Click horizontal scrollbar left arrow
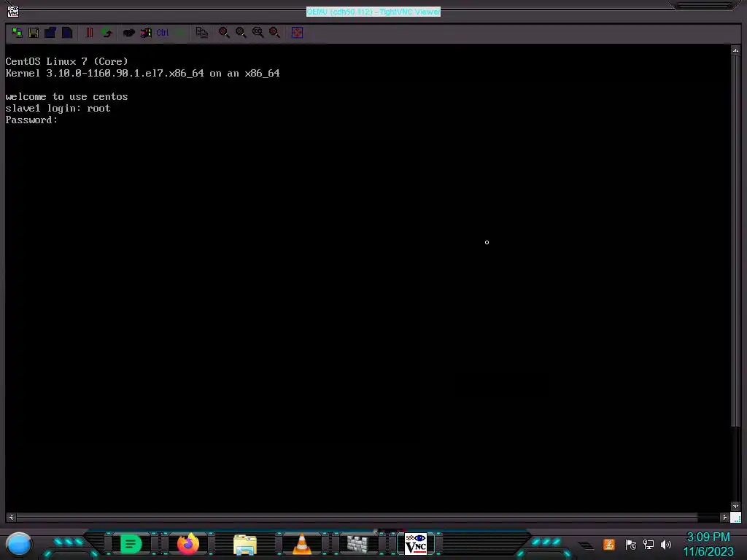747x560 pixels. [11, 517]
